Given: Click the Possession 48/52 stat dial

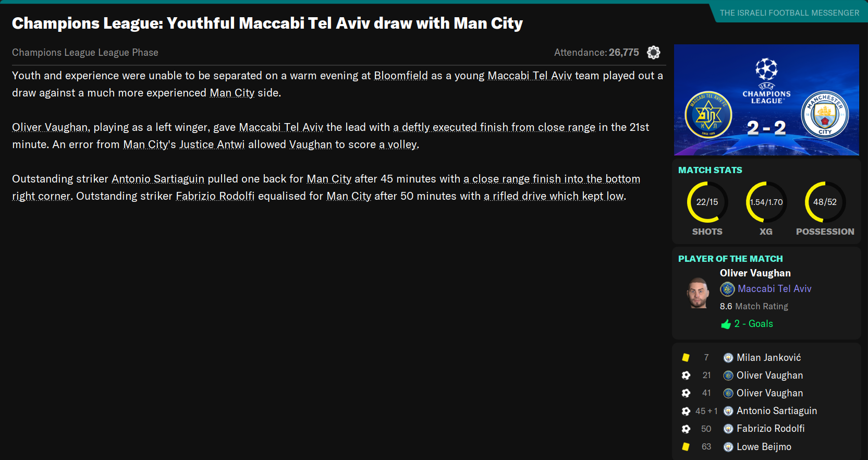Looking at the screenshot, I should tap(825, 202).
